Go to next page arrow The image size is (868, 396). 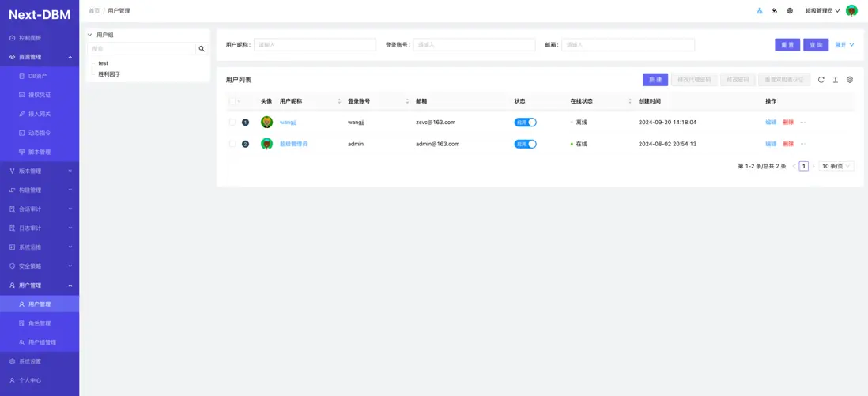[813, 166]
